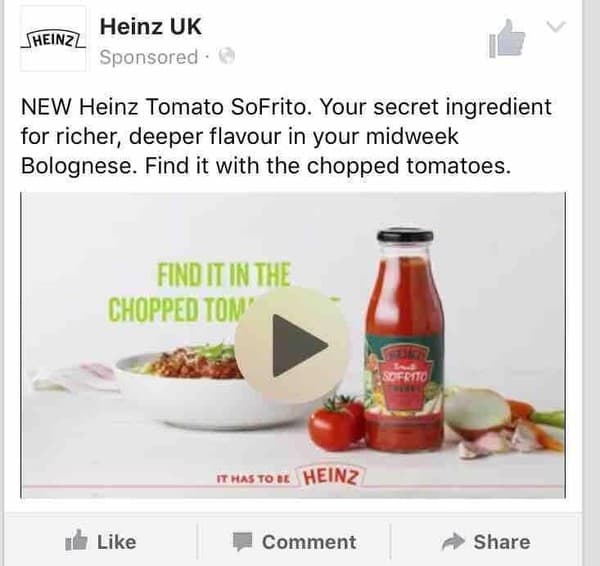Click the share arrow icon
The width and height of the screenshot is (600, 566).
coord(453,541)
